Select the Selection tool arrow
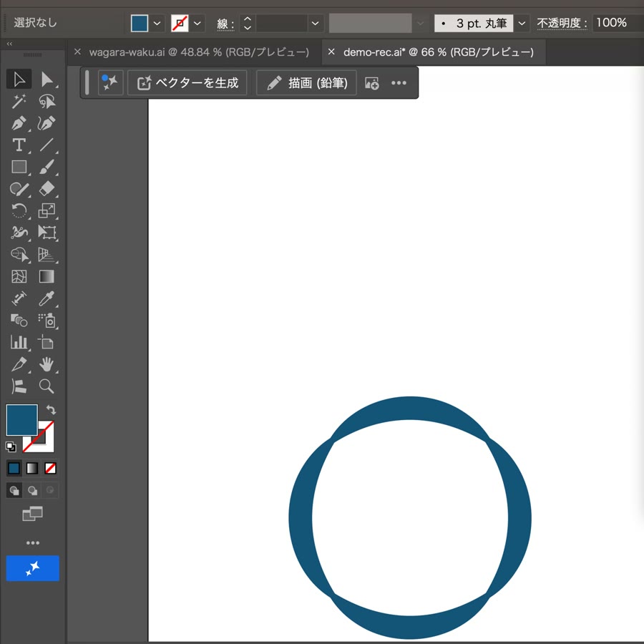 click(19, 79)
